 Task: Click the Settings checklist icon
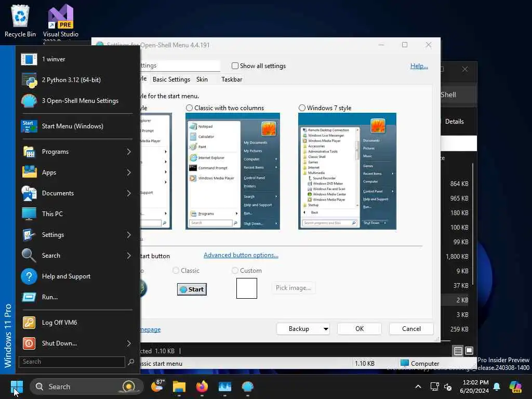tap(29, 235)
